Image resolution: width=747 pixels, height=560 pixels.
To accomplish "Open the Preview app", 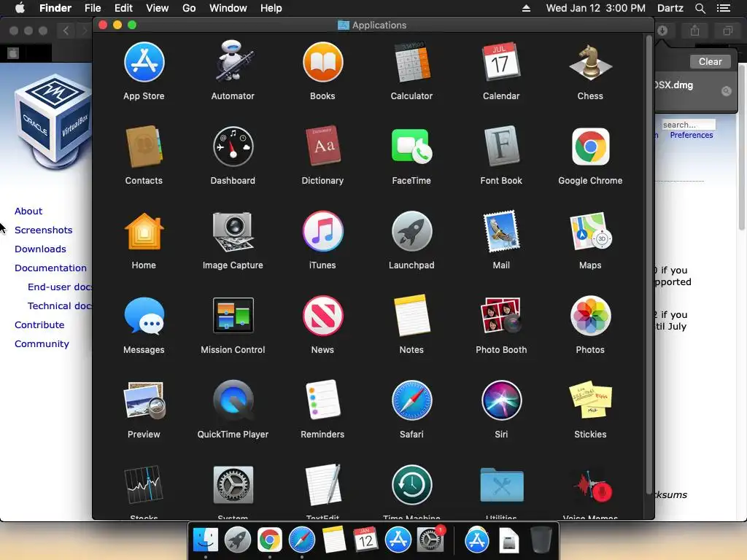I will 144,400.
